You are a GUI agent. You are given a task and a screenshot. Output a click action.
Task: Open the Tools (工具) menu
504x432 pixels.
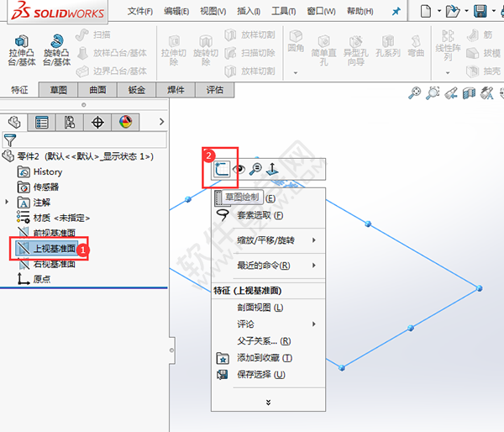tap(284, 12)
